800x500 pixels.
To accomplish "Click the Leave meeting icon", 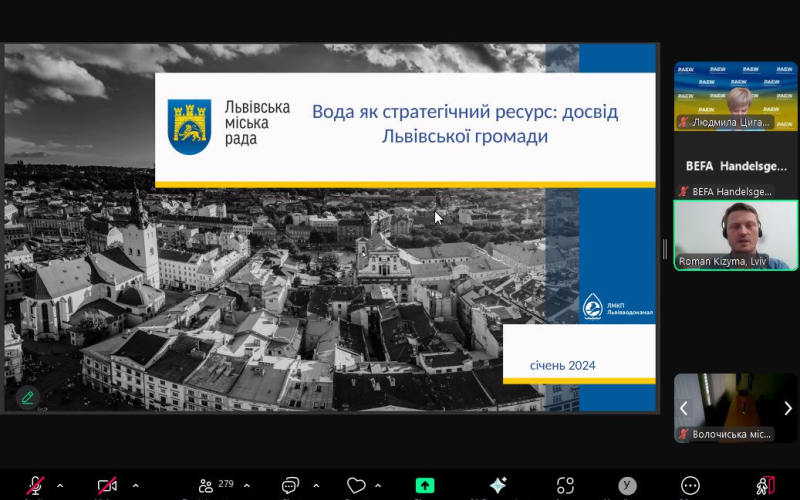I will (x=765, y=485).
